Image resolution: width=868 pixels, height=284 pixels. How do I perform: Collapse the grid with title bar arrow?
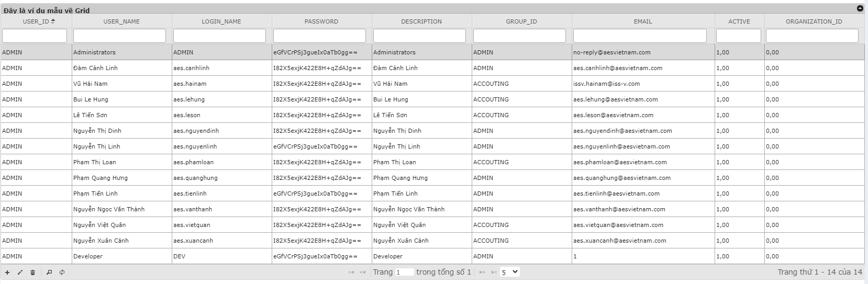[x=860, y=8]
